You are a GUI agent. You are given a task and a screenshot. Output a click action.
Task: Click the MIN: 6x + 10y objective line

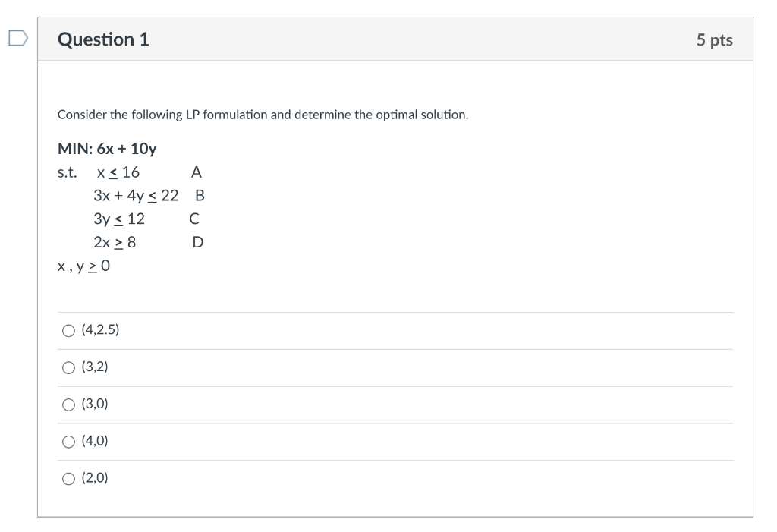click(108, 148)
